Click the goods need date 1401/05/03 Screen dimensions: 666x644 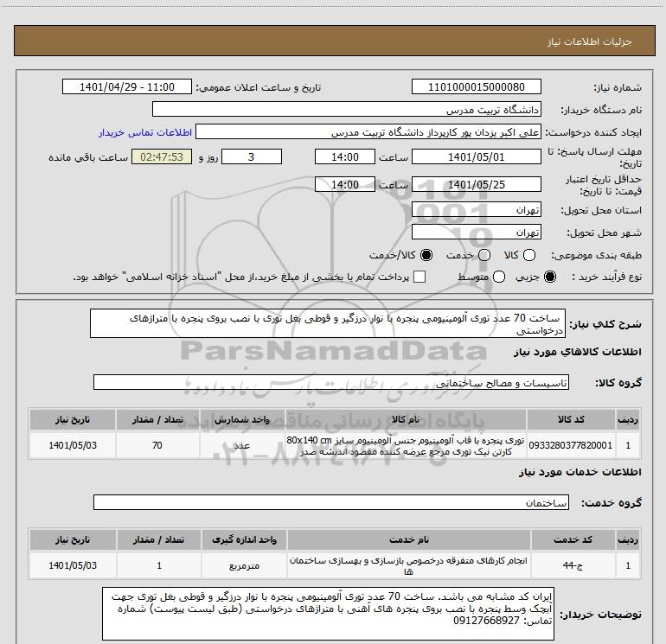tap(73, 445)
